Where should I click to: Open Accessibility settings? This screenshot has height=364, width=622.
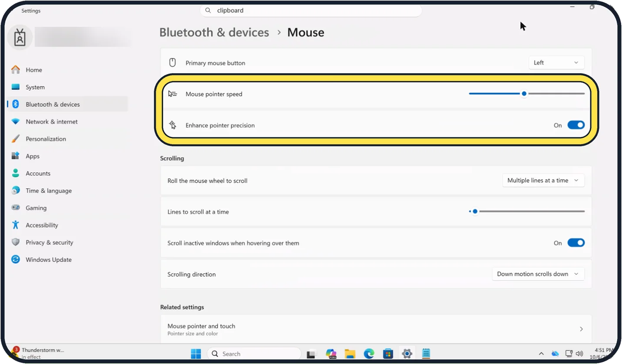42,225
